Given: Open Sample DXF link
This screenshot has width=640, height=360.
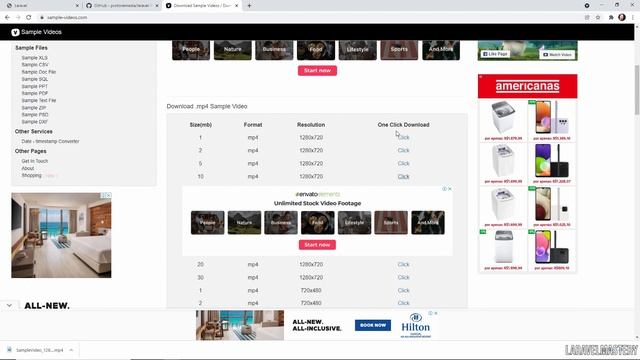Looking at the screenshot, I should (35, 122).
